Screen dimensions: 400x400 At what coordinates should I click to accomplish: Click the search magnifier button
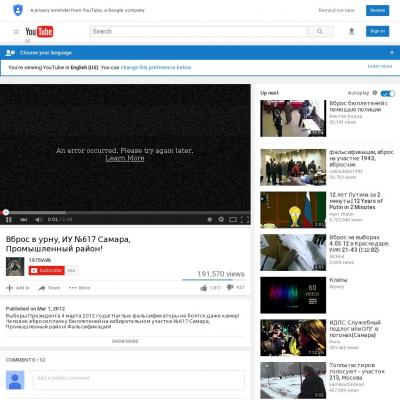tap(320, 31)
